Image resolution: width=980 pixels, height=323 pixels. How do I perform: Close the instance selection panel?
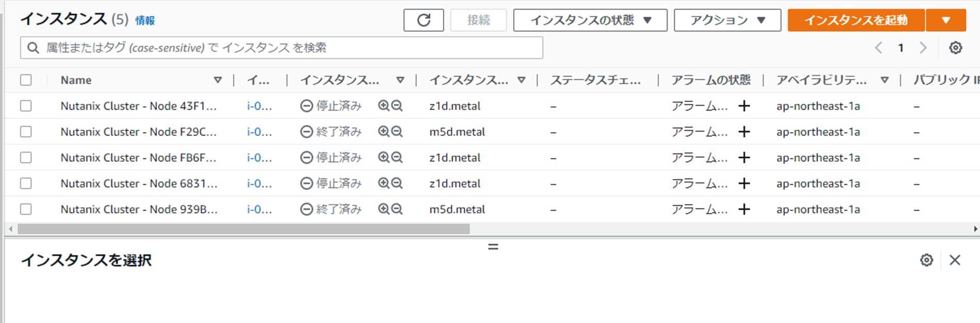(x=955, y=260)
